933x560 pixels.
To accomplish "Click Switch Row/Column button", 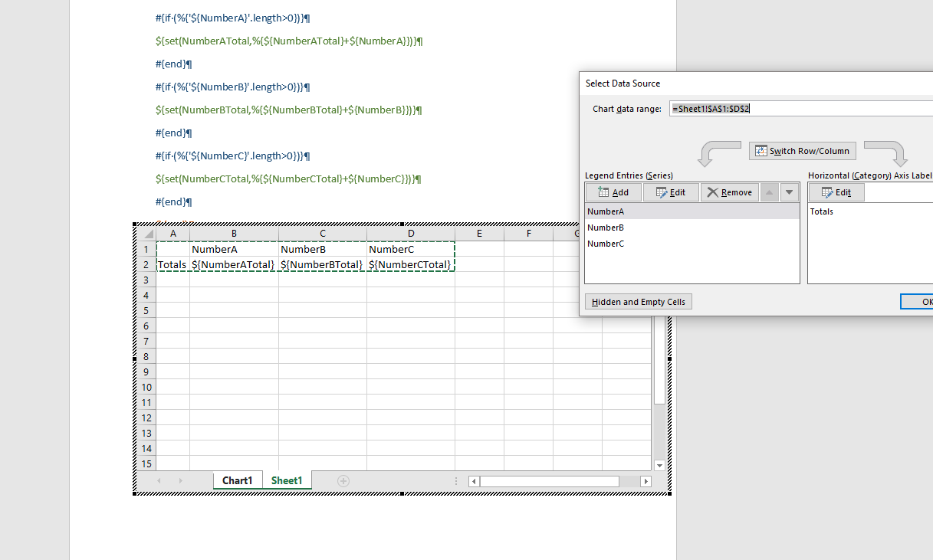I will tap(802, 151).
